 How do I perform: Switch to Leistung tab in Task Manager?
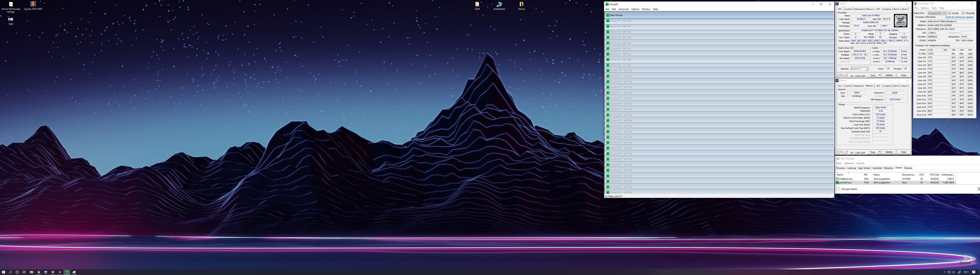[851, 168]
